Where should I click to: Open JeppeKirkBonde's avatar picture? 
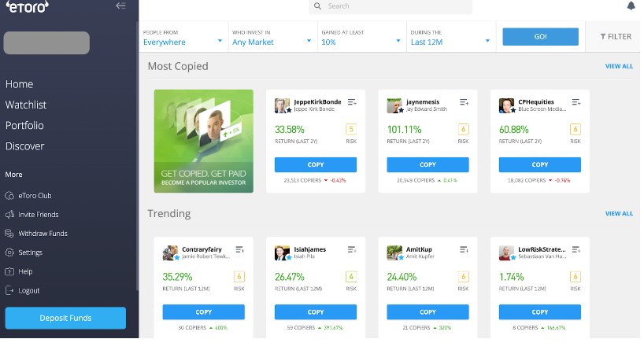[x=282, y=105]
